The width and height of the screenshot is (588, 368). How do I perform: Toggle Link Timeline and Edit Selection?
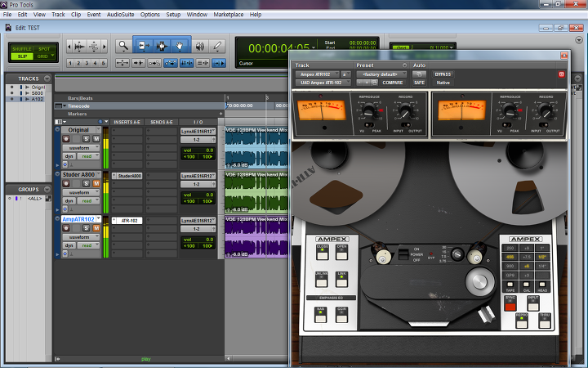187,63
